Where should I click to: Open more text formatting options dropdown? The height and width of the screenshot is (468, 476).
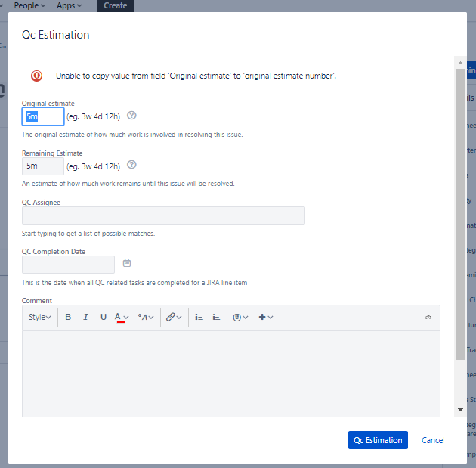click(146, 317)
